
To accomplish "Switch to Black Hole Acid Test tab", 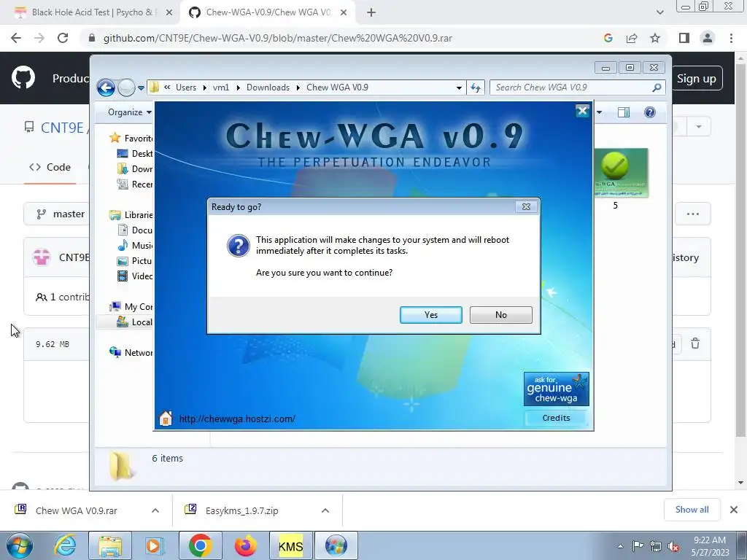I will (90, 12).
